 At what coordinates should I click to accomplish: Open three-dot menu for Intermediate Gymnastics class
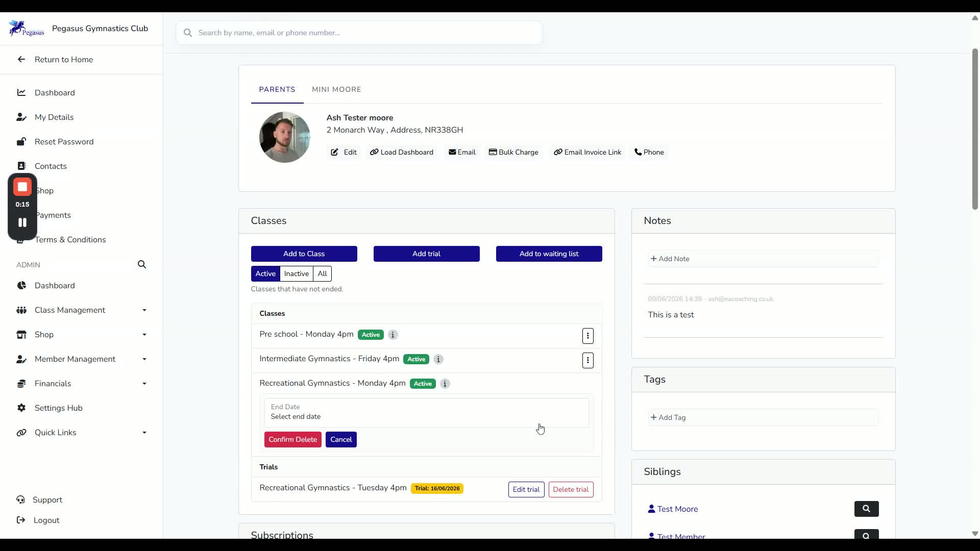588,360
